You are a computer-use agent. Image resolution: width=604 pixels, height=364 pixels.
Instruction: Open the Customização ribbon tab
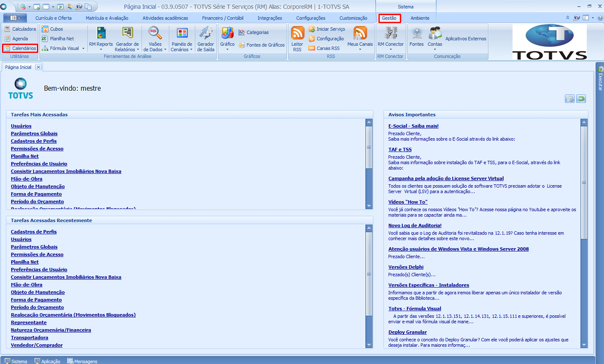point(353,18)
